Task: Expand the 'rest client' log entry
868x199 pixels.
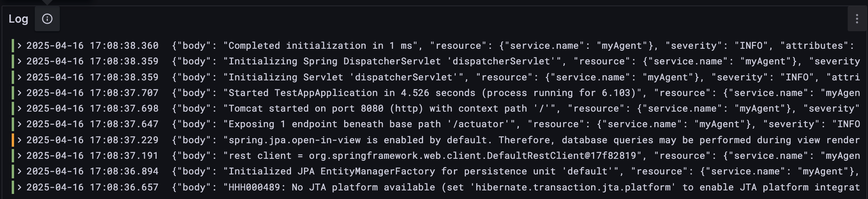Action: [19, 156]
